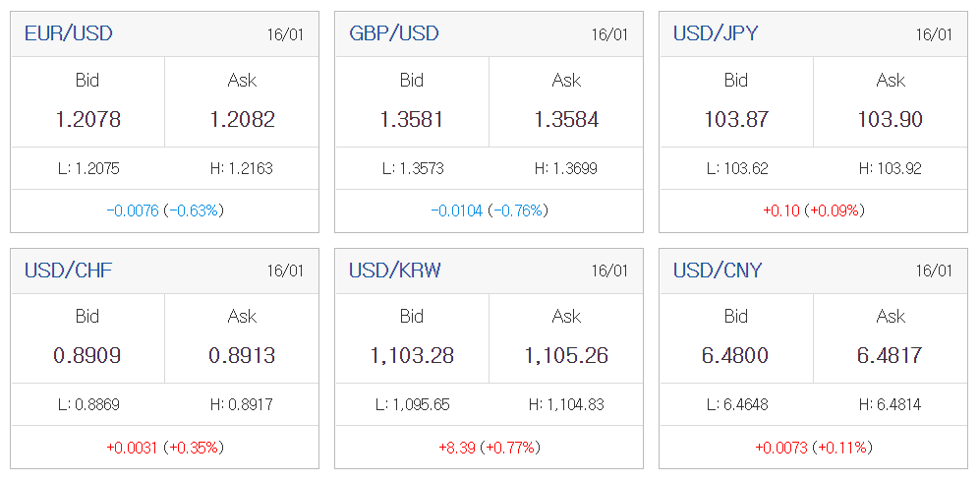Click the USD/KRW bid price 1,103.28
This screenshot has width=980, height=482.
tap(412, 356)
